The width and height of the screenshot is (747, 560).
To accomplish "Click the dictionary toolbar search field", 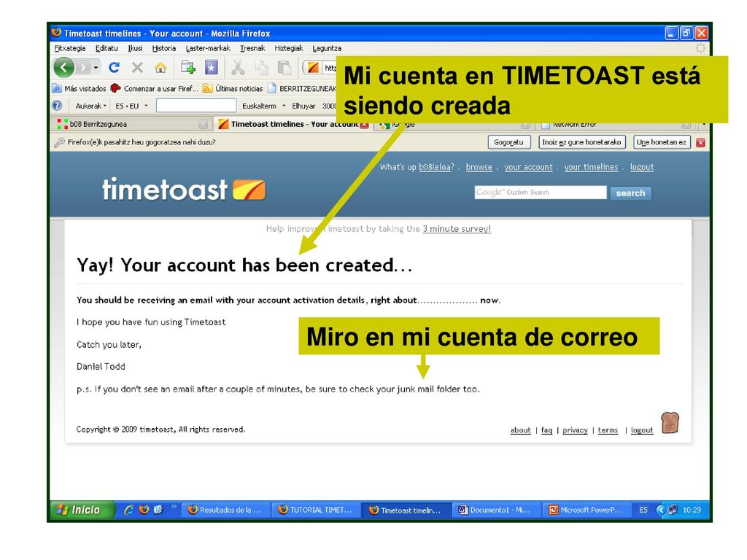I will point(196,106).
